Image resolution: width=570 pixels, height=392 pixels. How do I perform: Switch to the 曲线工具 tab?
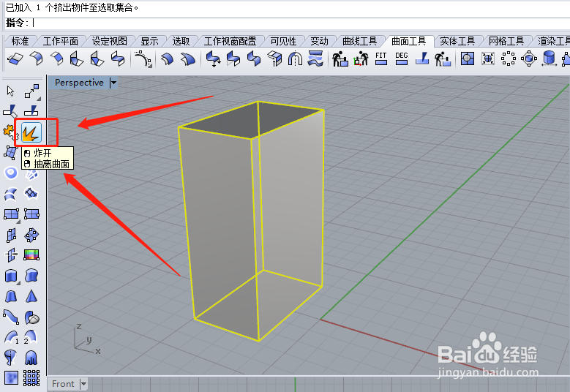359,41
